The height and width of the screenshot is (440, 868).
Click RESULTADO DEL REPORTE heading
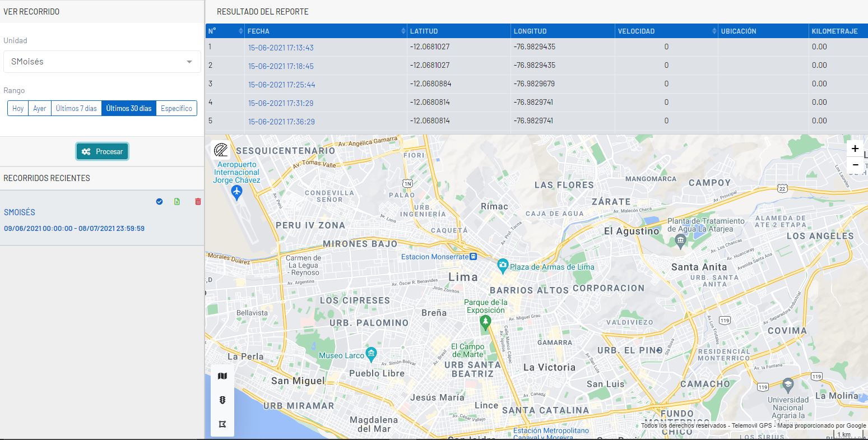click(262, 12)
